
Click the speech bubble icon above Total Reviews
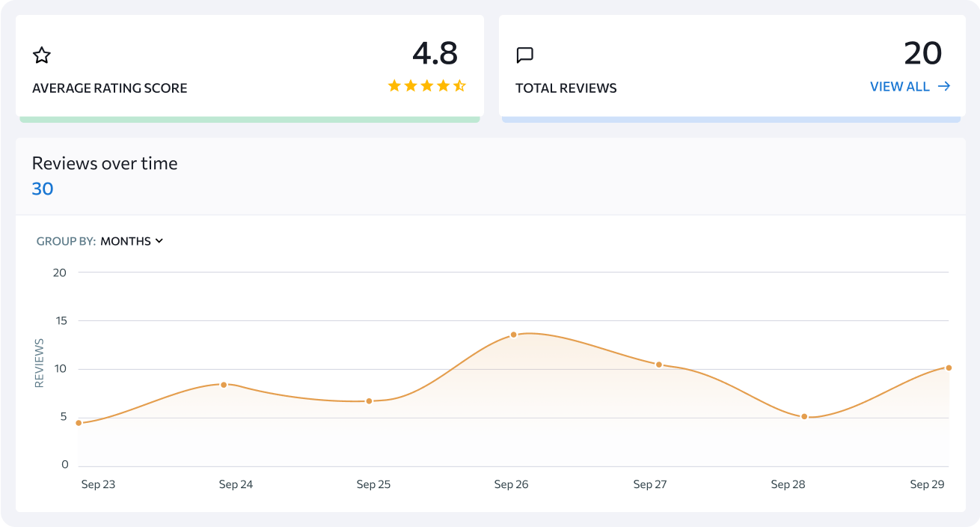pyautogui.click(x=525, y=55)
